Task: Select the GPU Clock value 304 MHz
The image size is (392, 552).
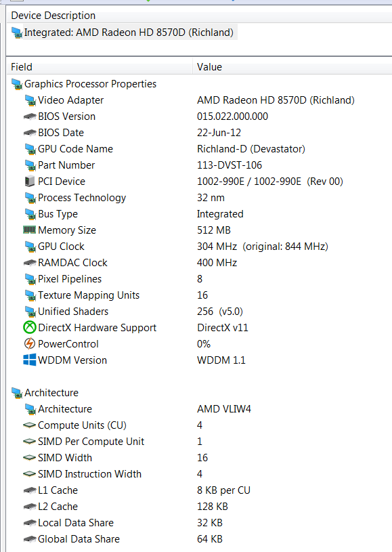Action: point(263,247)
